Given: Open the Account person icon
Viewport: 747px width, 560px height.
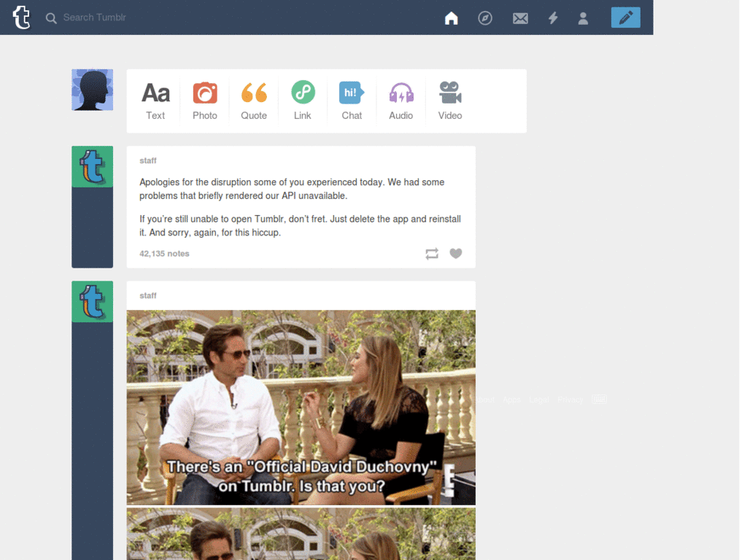Looking at the screenshot, I should point(583,18).
